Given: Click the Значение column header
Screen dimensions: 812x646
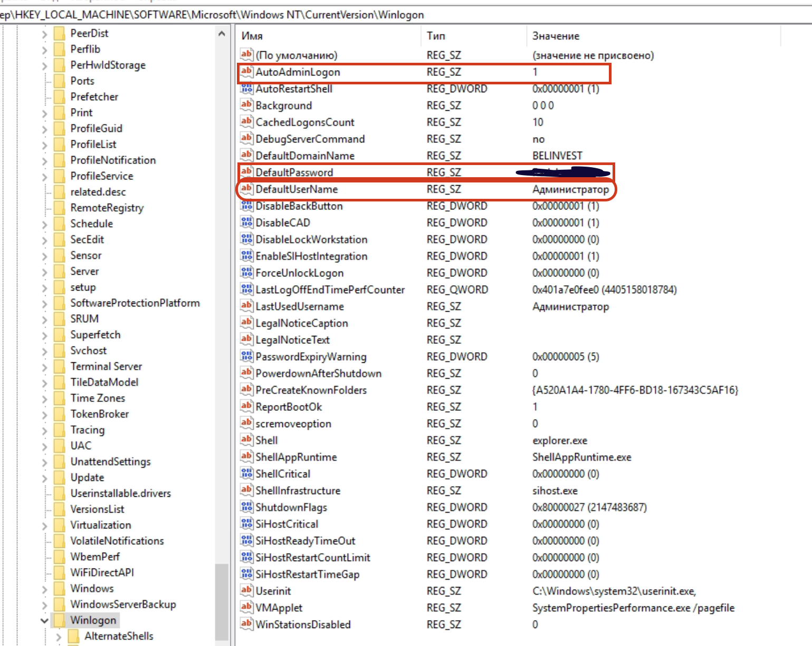Looking at the screenshot, I should click(556, 36).
